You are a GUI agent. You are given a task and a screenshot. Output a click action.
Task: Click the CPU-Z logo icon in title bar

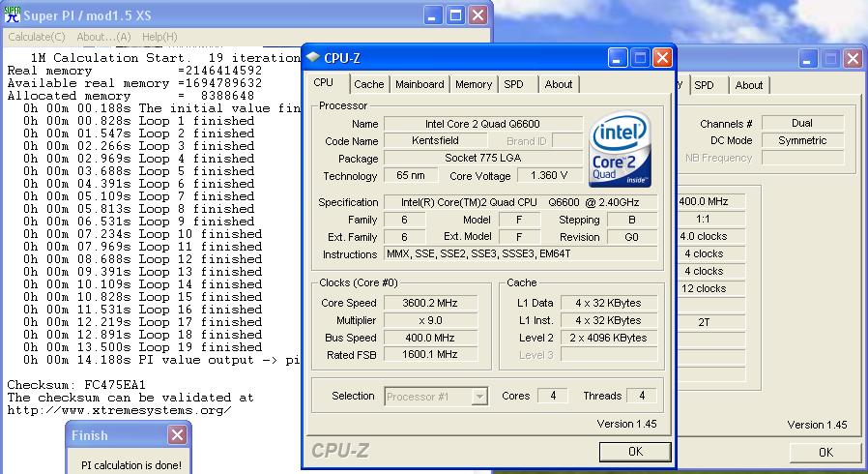click(x=313, y=58)
